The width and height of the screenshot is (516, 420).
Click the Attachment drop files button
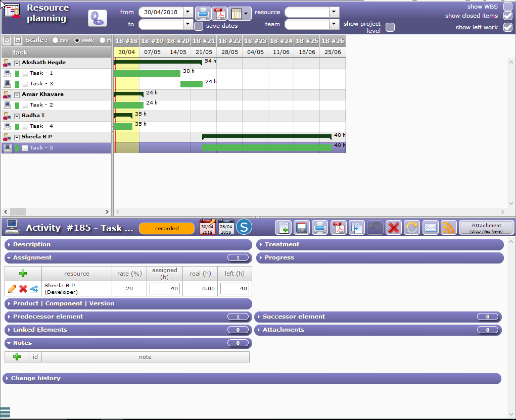click(x=486, y=228)
